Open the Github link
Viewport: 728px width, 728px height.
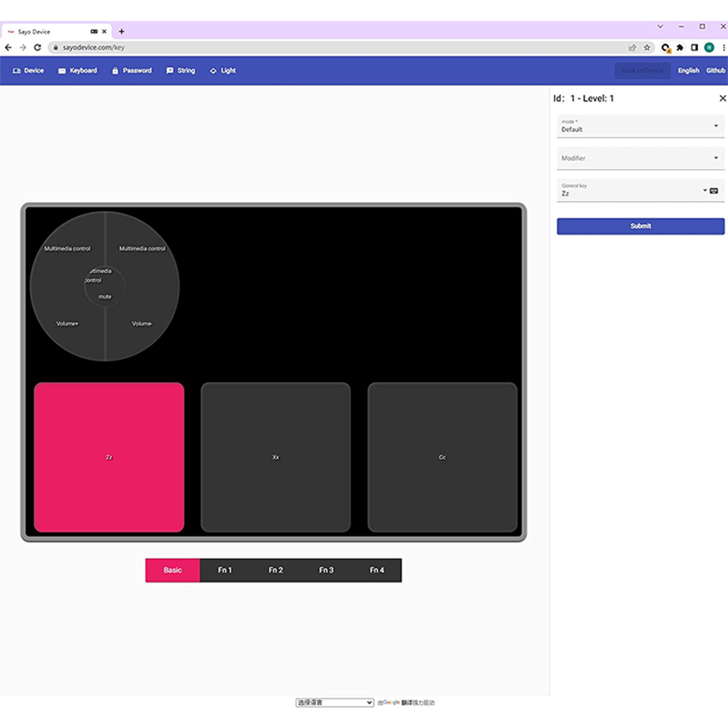click(715, 71)
